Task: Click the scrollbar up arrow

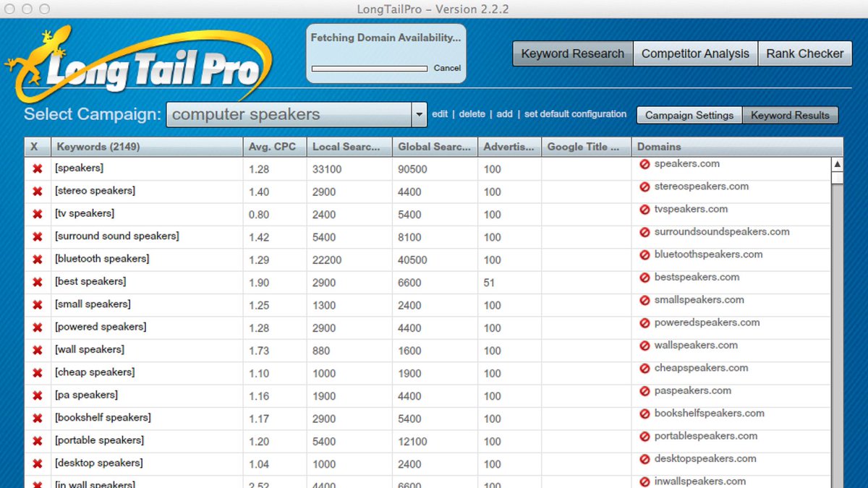Action: tap(837, 164)
